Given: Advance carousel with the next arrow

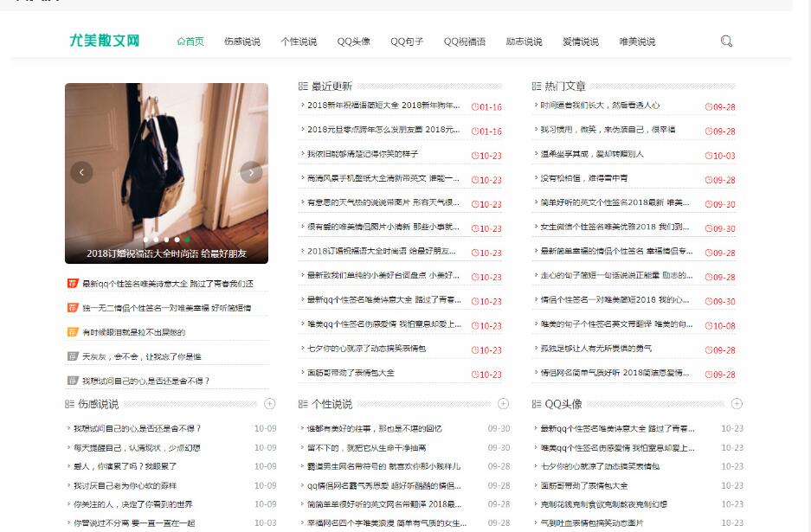Looking at the screenshot, I should coord(251,172).
